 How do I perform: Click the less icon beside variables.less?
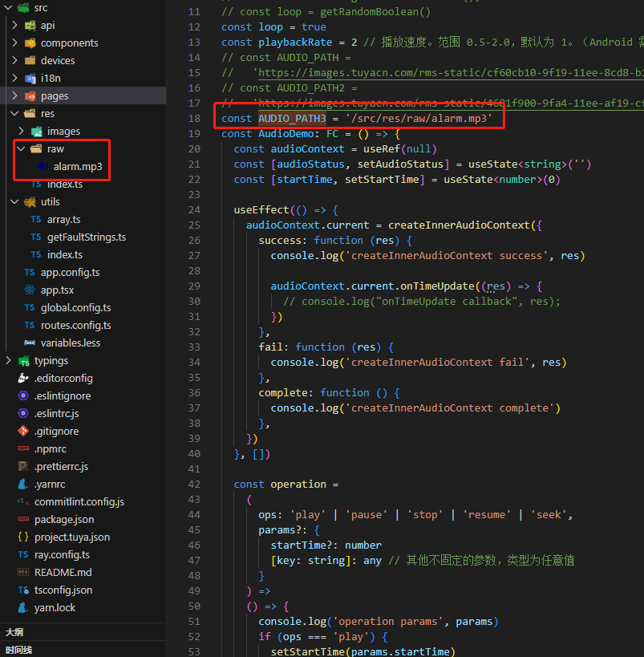pyautogui.click(x=30, y=343)
